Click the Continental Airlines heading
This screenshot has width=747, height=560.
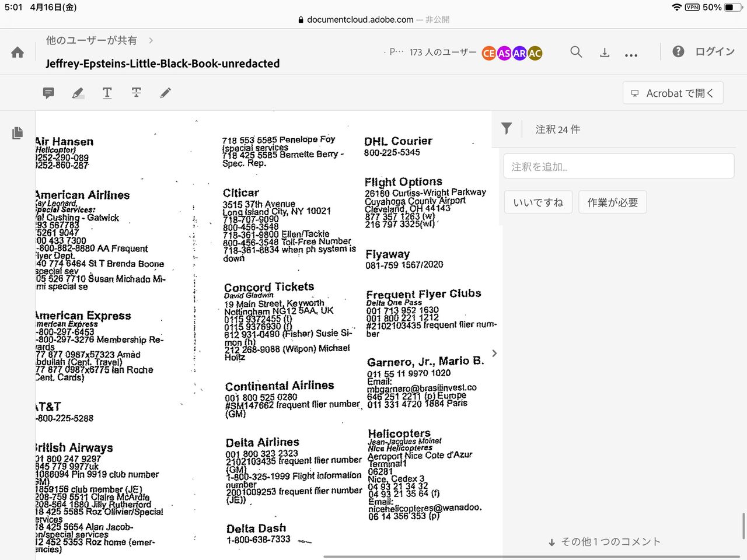point(280,386)
